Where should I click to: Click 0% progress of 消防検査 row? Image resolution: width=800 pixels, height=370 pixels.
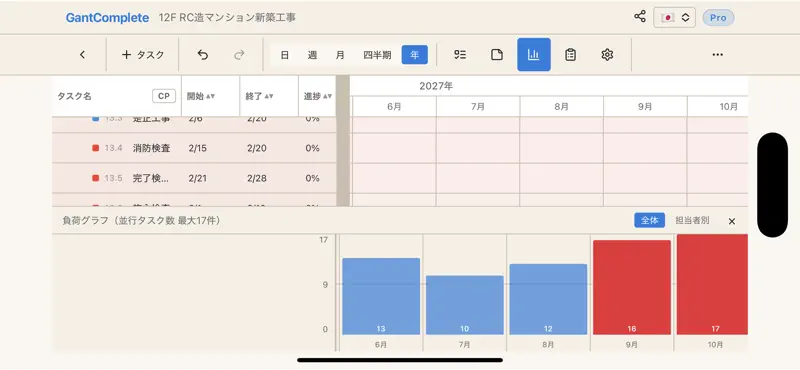pos(312,148)
